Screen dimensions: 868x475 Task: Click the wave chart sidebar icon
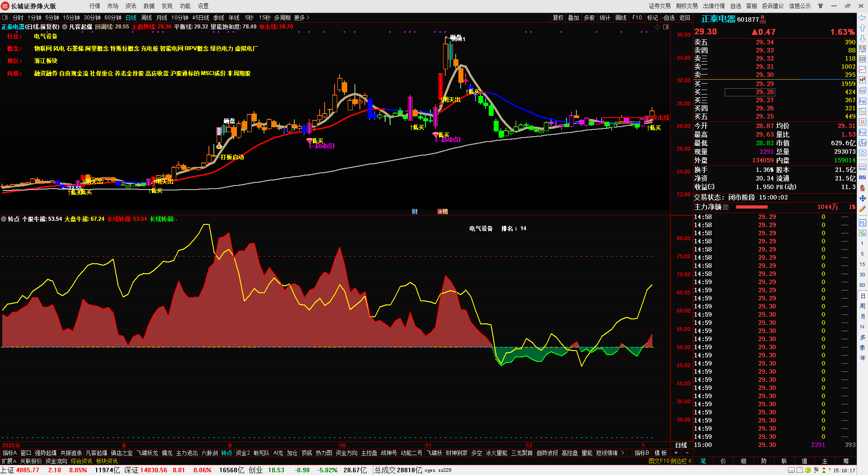(x=862, y=167)
